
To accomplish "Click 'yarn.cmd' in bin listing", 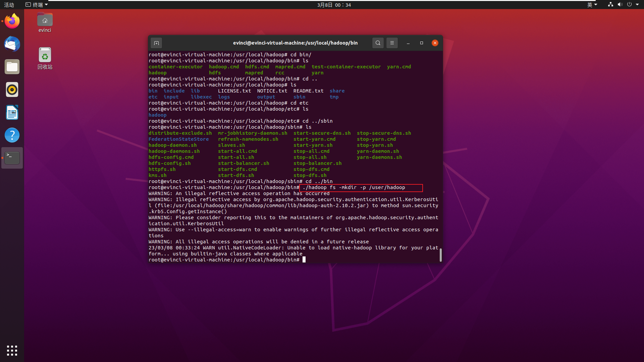I will pos(399,67).
